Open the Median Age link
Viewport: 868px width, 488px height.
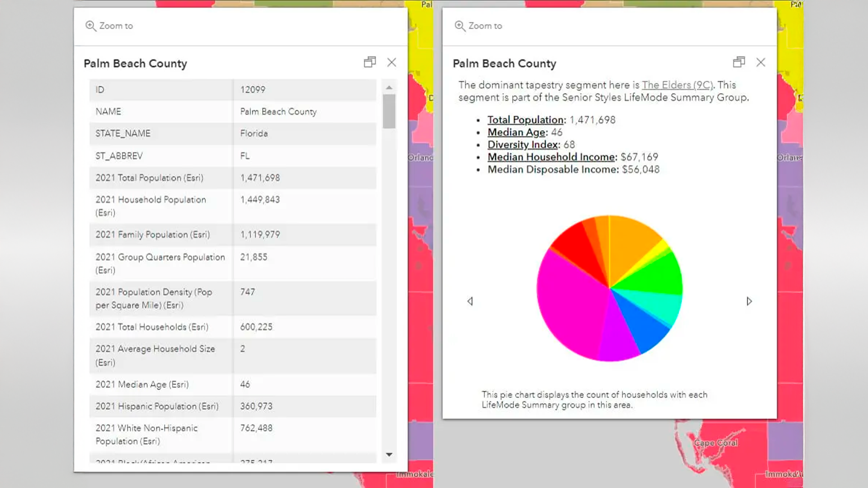tap(516, 132)
